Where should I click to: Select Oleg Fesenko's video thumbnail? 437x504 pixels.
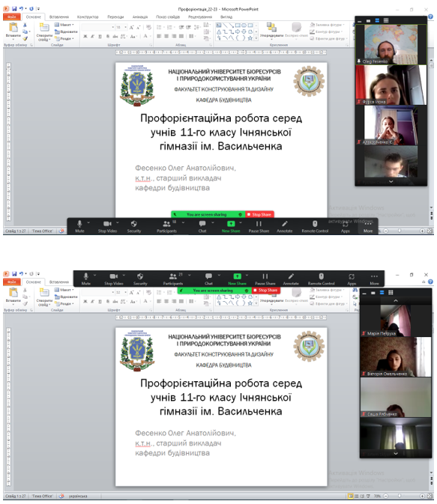pyautogui.click(x=391, y=45)
